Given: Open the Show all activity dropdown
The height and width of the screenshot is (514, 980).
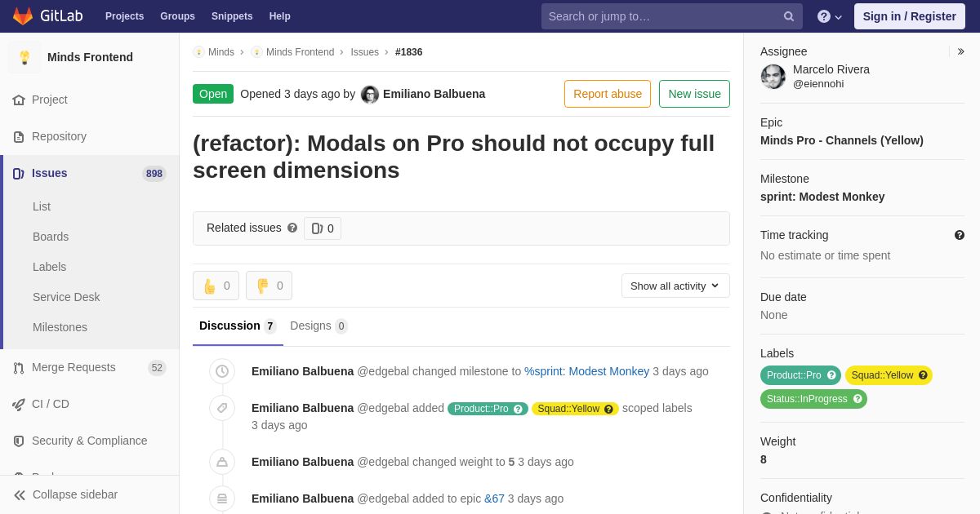Looking at the screenshot, I should point(675,286).
